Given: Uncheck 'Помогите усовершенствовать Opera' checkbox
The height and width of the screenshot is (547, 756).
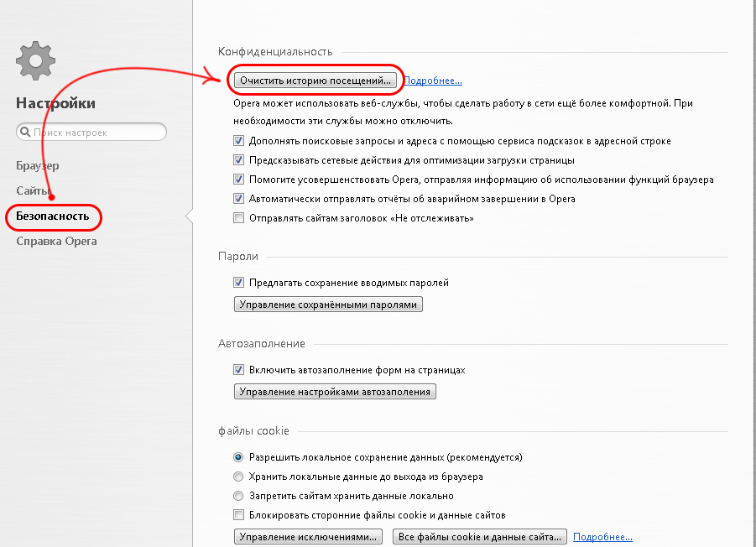Looking at the screenshot, I should point(239,180).
